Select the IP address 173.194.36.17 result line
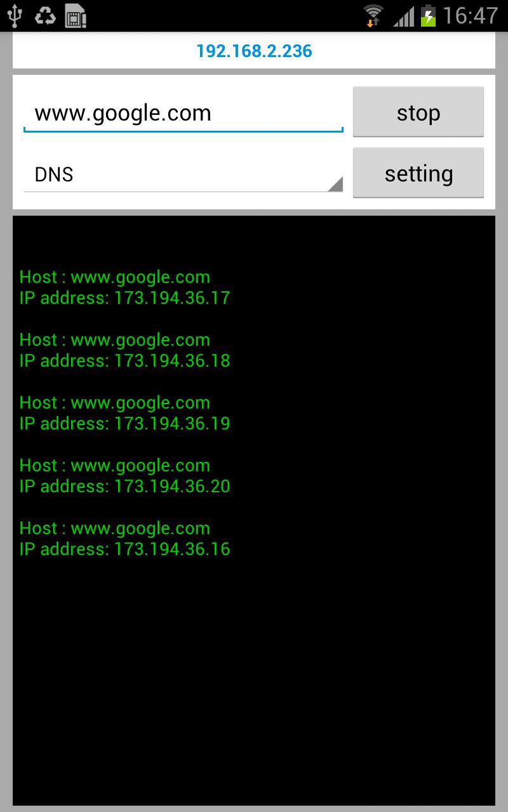The height and width of the screenshot is (812, 508). 124,298
